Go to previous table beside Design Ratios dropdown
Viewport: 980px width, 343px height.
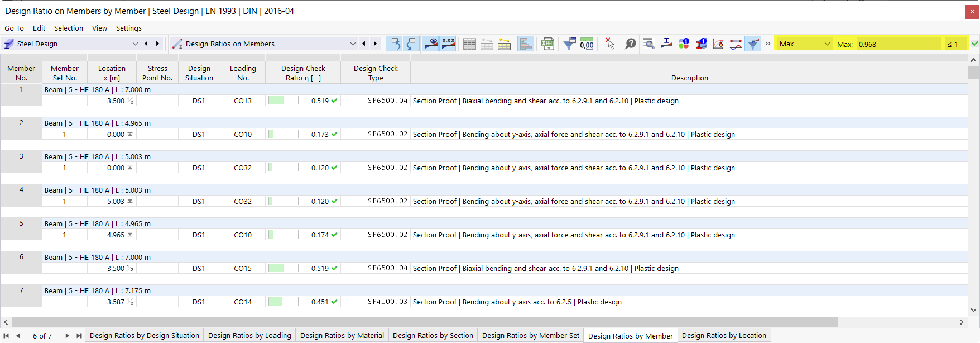click(364, 44)
